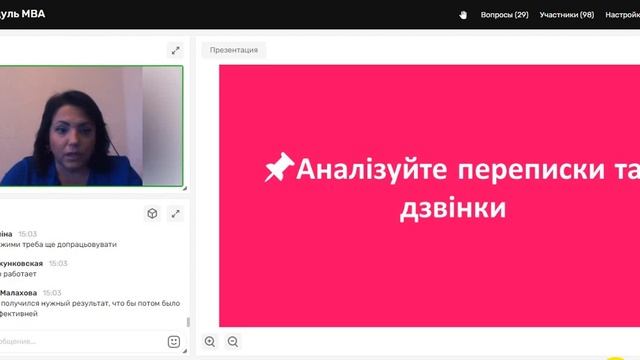Open Настройки menu
Screen dimensions: 640x360
click(622, 15)
